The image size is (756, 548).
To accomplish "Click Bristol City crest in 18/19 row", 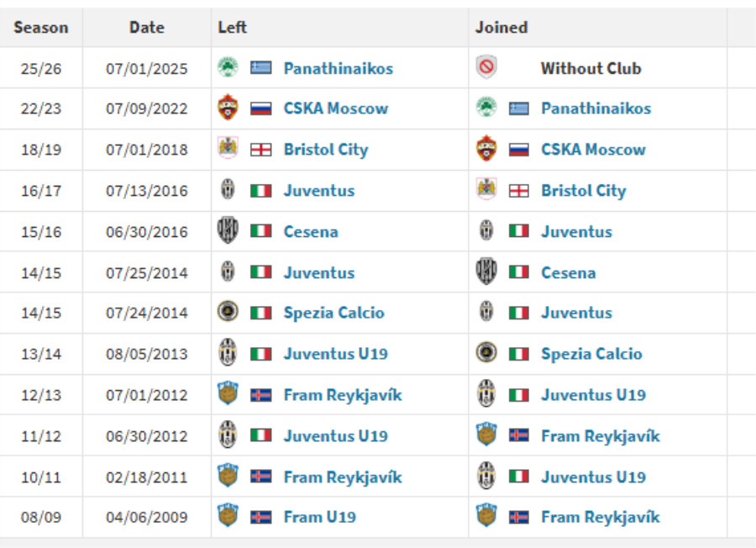I will point(228,149).
